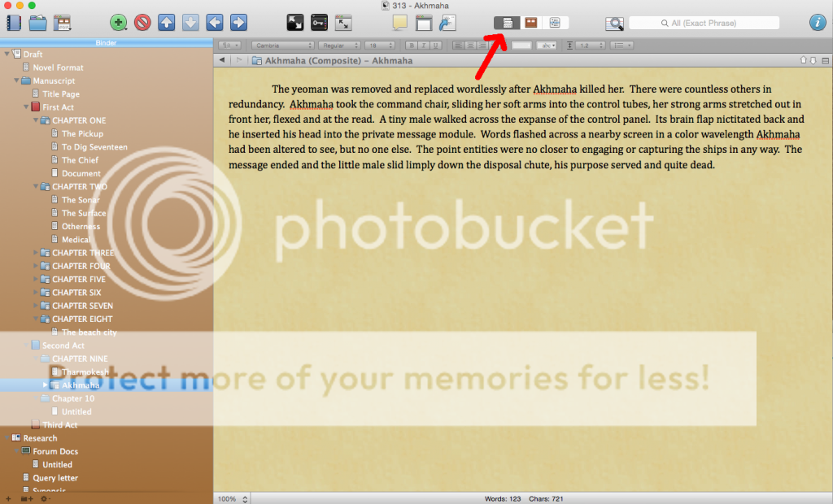Open the Keywords key icon
The height and width of the screenshot is (504, 833).
point(319,22)
